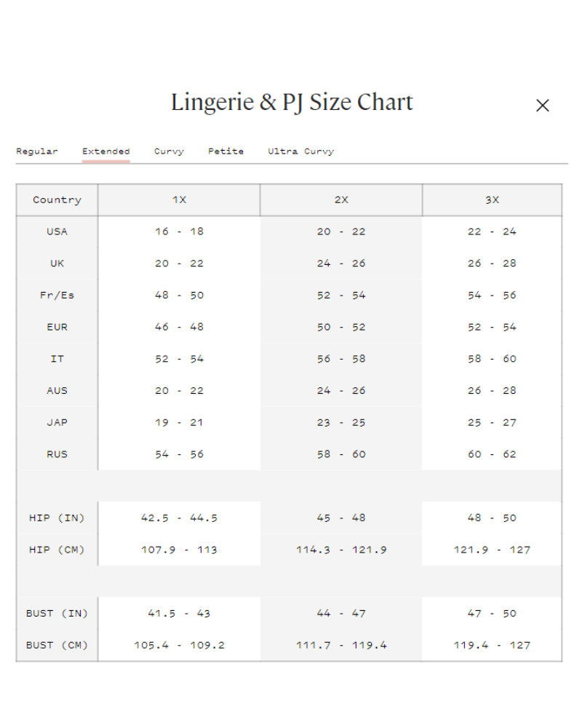Viewport: 582px width, 728px height.
Task: Close the Lingerie & PJ Size Chart
Action: click(542, 106)
